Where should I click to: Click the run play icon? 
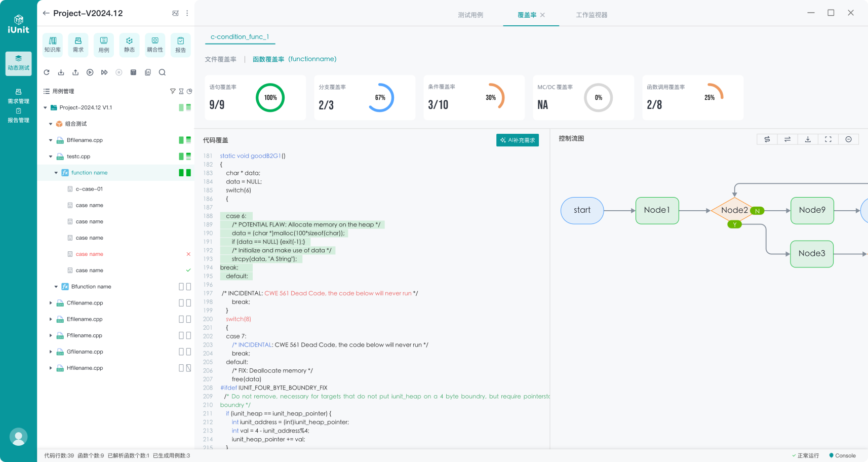pos(90,72)
